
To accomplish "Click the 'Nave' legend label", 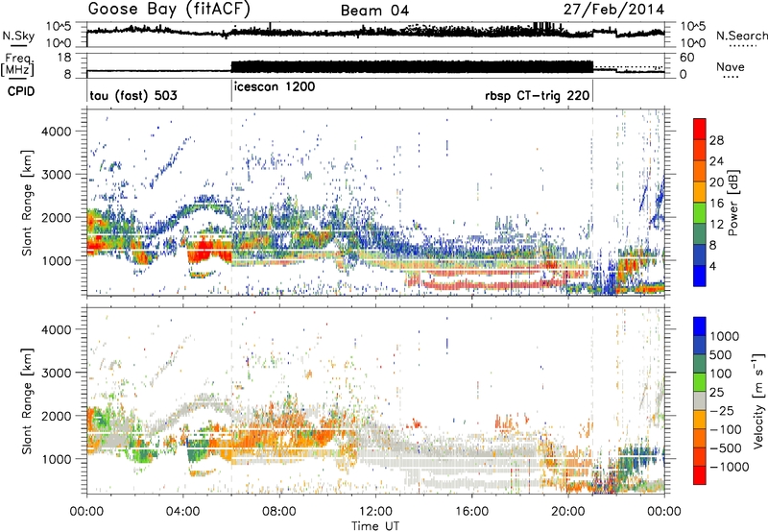I will pos(731,66).
